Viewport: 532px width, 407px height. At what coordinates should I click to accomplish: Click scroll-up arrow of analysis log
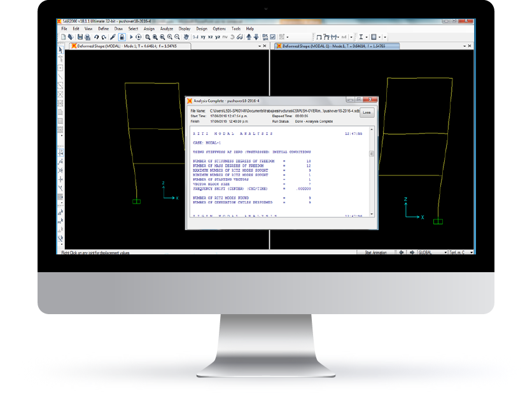tap(372, 130)
